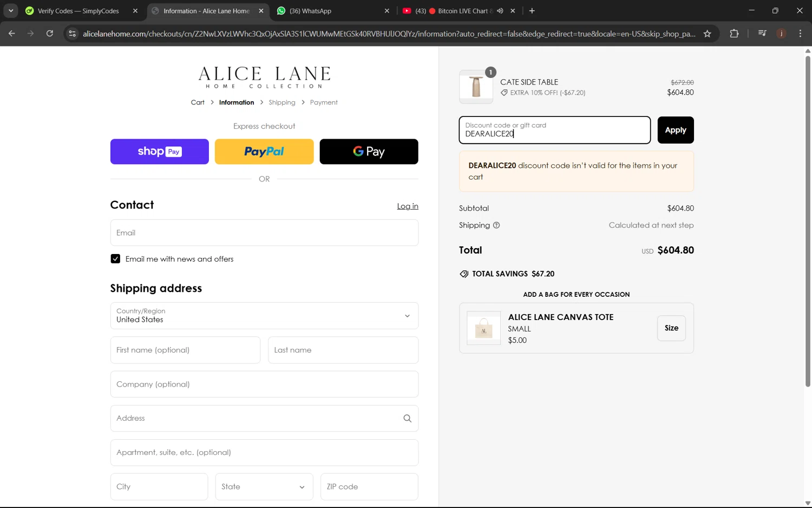
Task: Open the Country/Region dropdown
Action: pos(264,316)
